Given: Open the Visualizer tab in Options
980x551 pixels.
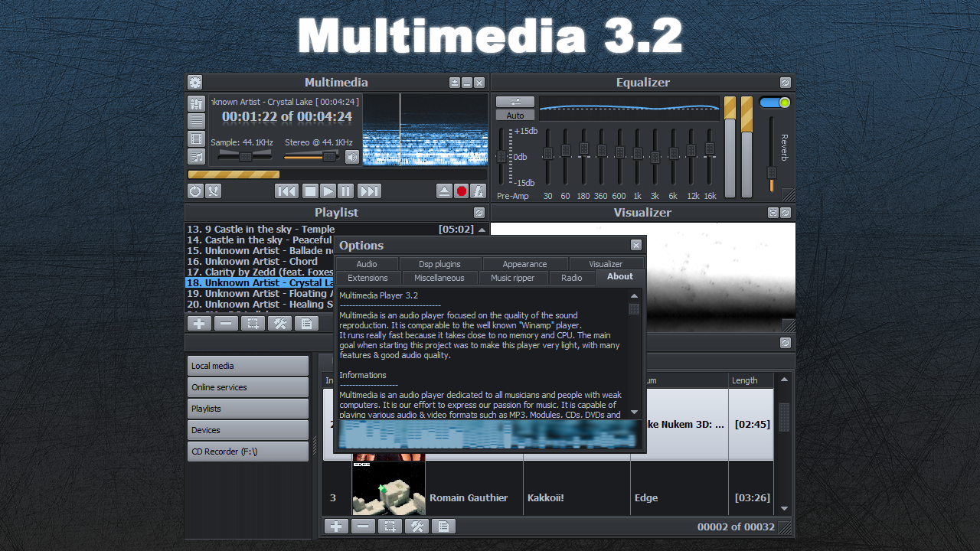Looking at the screenshot, I should click(606, 264).
